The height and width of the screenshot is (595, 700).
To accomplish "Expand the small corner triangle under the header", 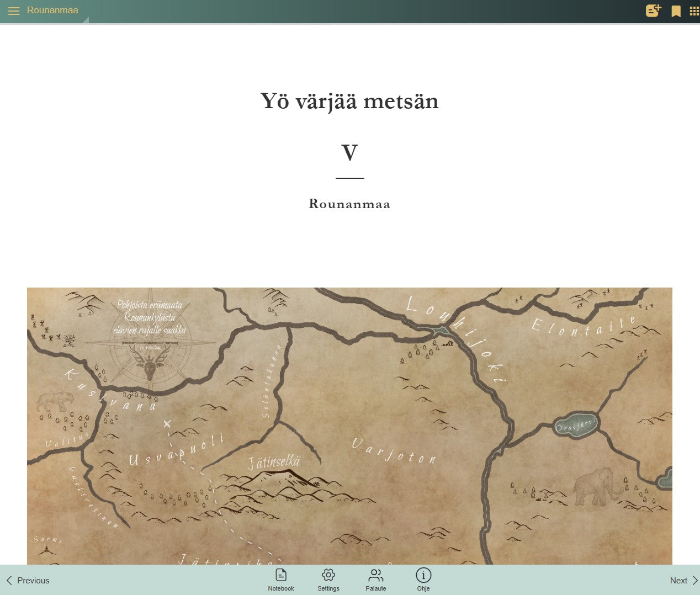I will 86,20.
